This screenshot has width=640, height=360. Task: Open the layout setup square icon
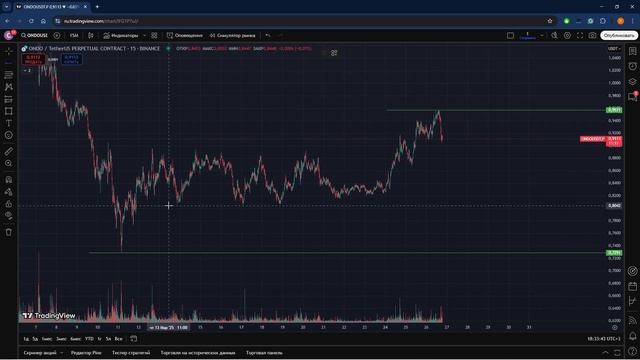coord(510,36)
